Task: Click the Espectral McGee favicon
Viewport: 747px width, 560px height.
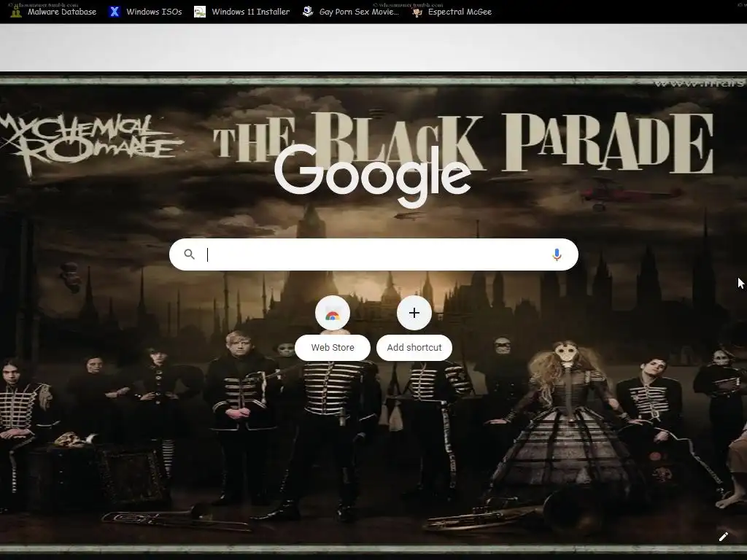Action: pos(417,12)
